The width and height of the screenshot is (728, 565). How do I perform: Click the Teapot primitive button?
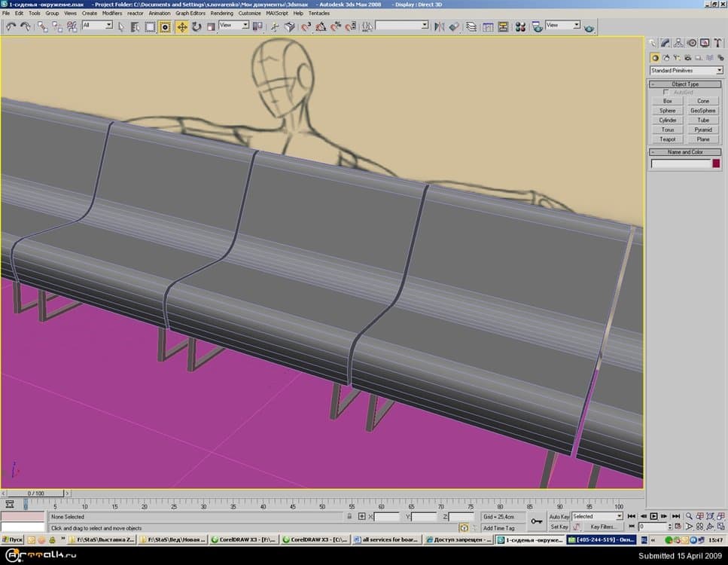[667, 139]
